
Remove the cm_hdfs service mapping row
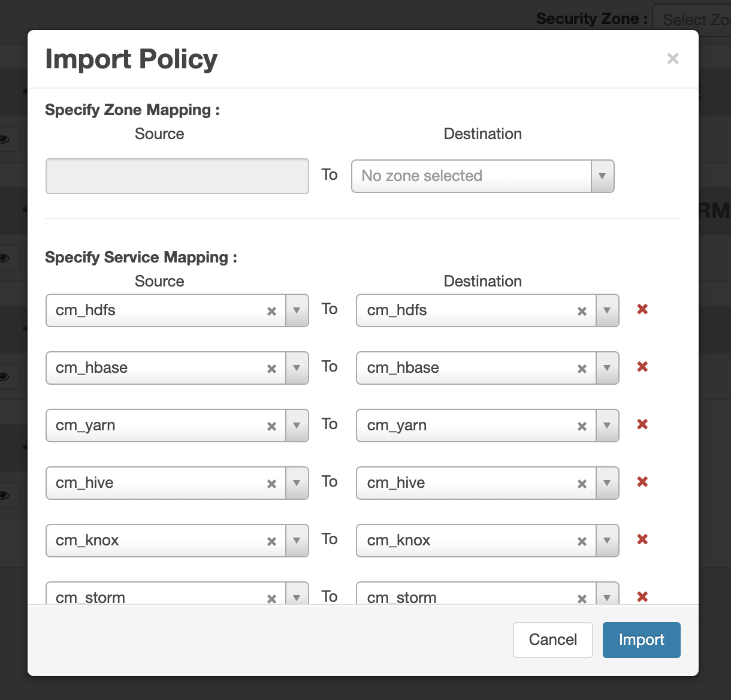click(642, 309)
